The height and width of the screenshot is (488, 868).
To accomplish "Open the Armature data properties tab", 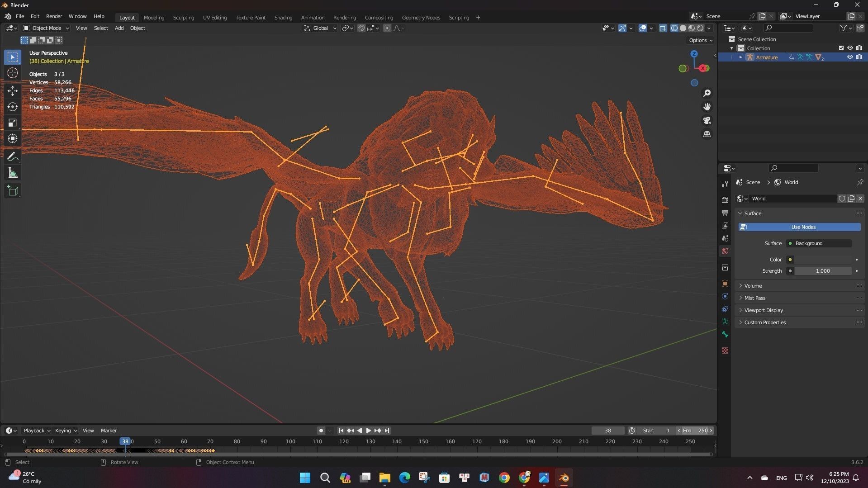I will coord(725,322).
